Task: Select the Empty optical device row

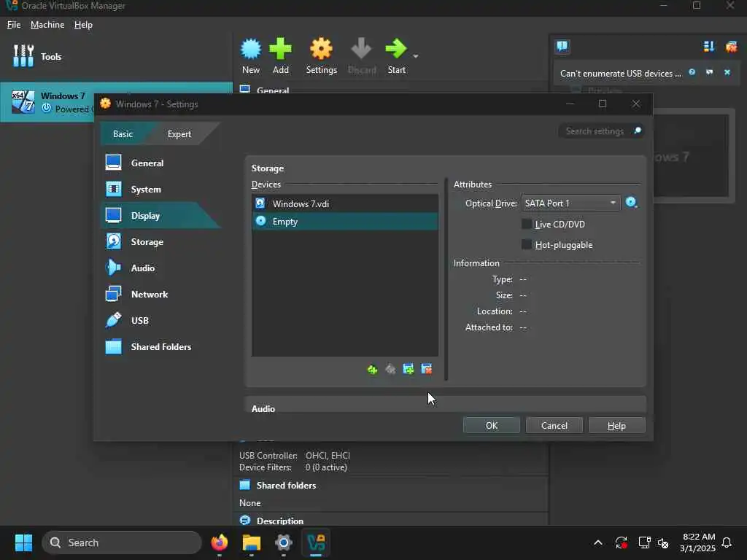Action: tap(345, 222)
